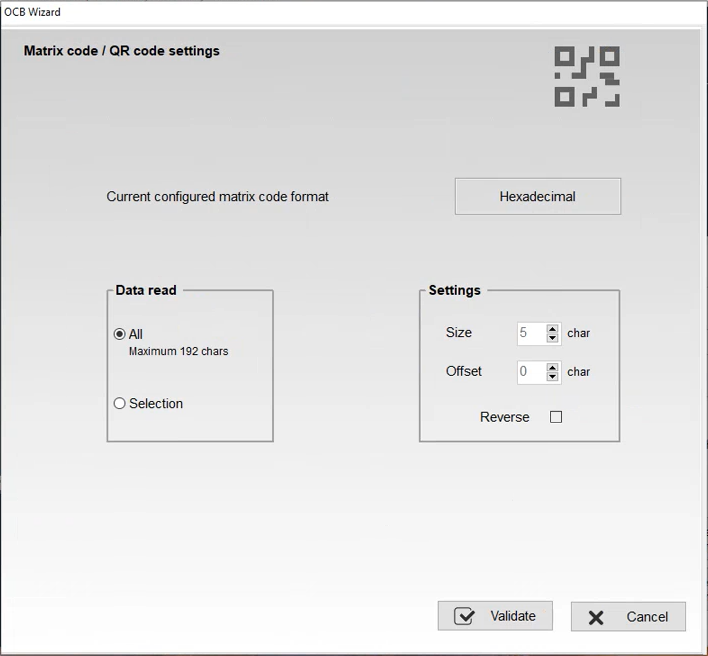Click the QR code icon in header
The image size is (708, 656).
click(x=587, y=77)
